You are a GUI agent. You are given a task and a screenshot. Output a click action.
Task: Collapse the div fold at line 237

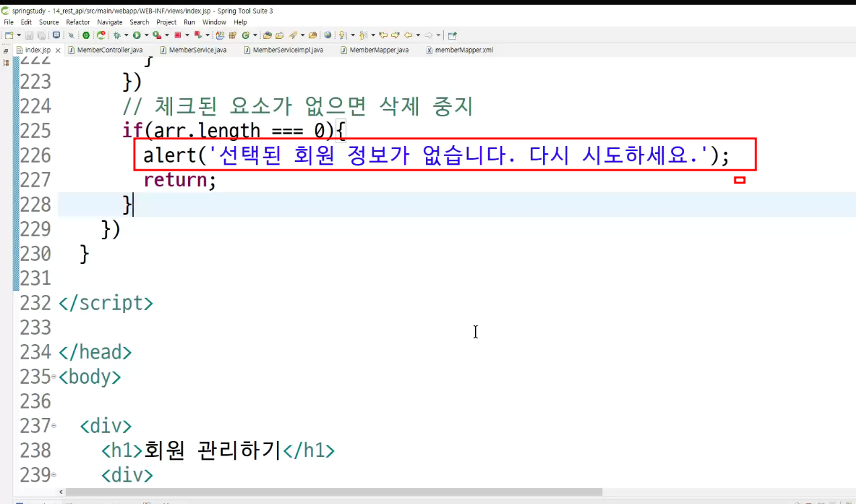[x=54, y=426]
